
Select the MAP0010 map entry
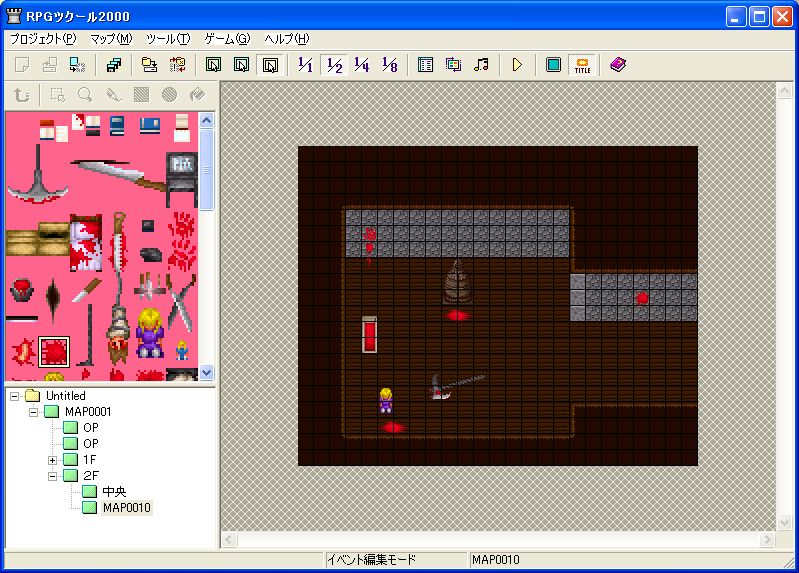tap(126, 508)
